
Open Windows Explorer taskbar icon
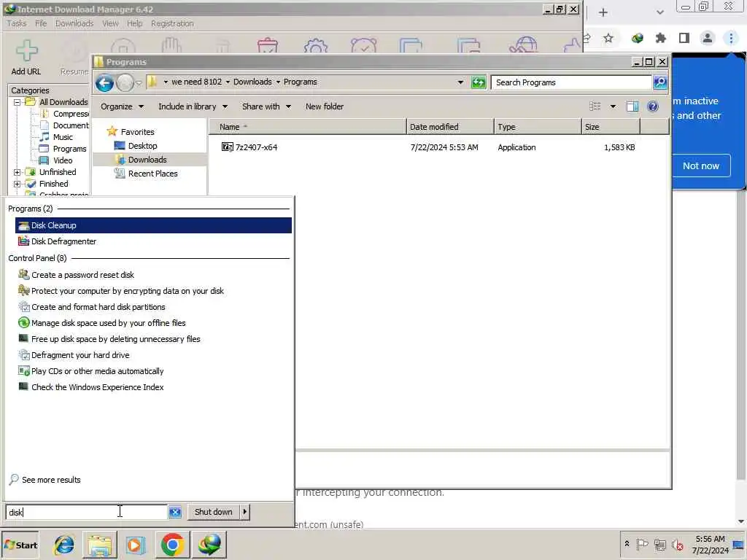(x=99, y=545)
